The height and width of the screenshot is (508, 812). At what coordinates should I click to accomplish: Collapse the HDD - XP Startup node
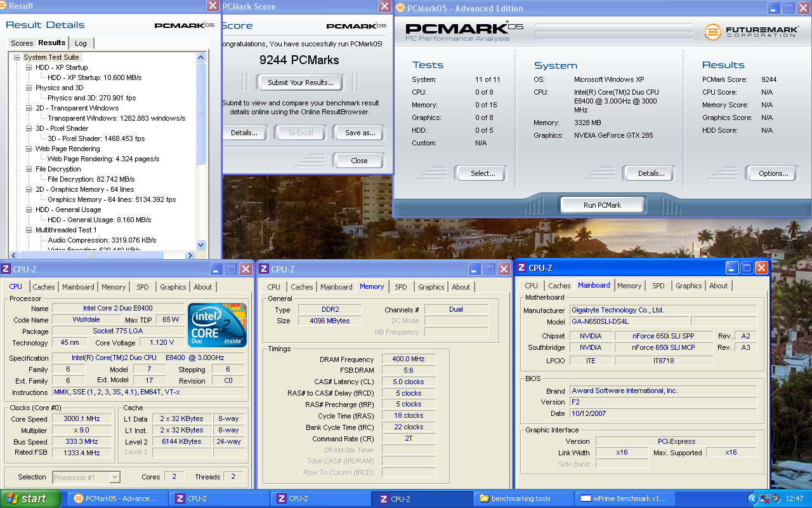point(29,67)
